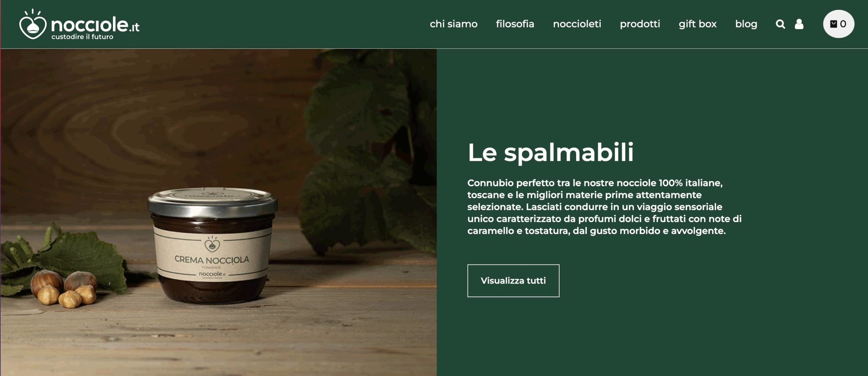This screenshot has width=868, height=376.
Task: Click the custodire il futuro tagline
Action: pyautogui.click(x=82, y=37)
